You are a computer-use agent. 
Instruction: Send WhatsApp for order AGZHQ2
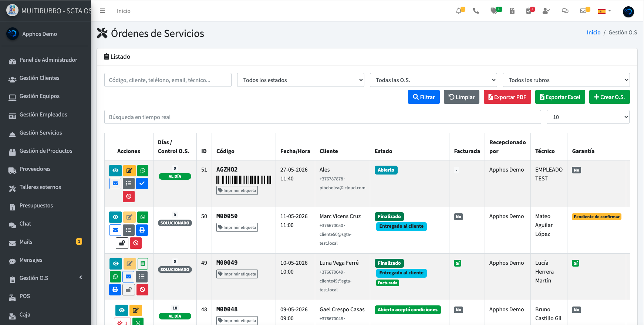click(143, 170)
